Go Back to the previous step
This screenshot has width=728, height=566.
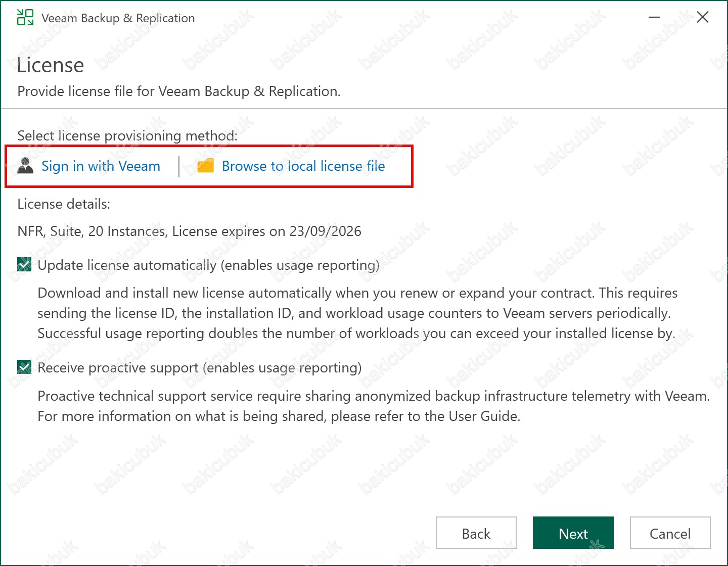click(x=476, y=533)
